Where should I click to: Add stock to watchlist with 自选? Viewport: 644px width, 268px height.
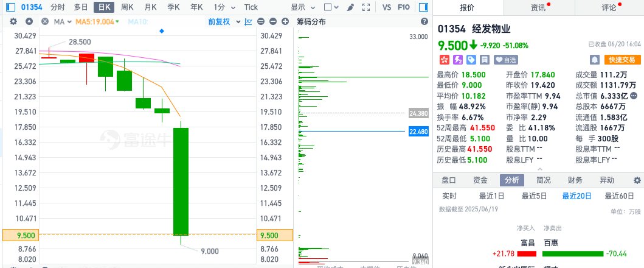point(506,60)
